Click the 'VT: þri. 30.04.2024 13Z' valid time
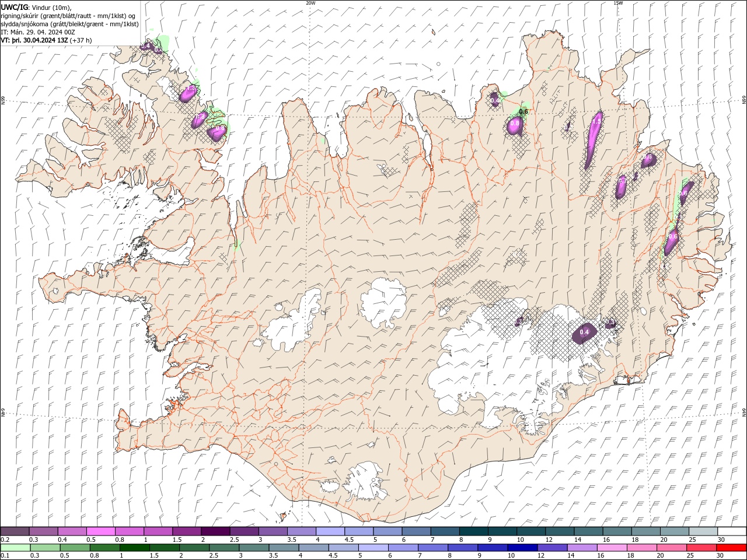The height and width of the screenshot is (560, 747). click(35, 40)
